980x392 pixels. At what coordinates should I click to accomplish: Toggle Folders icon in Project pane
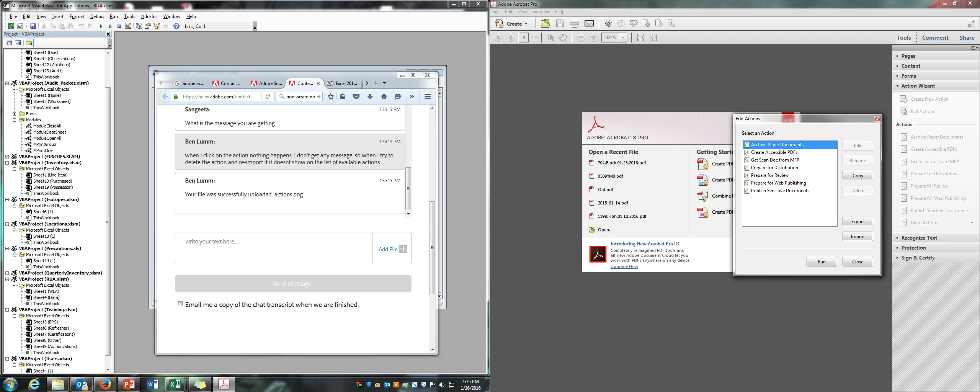pyautogui.click(x=29, y=43)
